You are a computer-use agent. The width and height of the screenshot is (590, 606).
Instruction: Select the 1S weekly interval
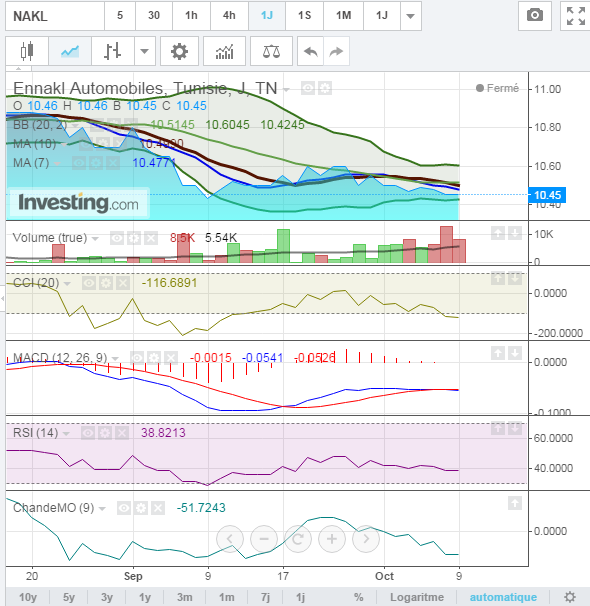pos(304,15)
